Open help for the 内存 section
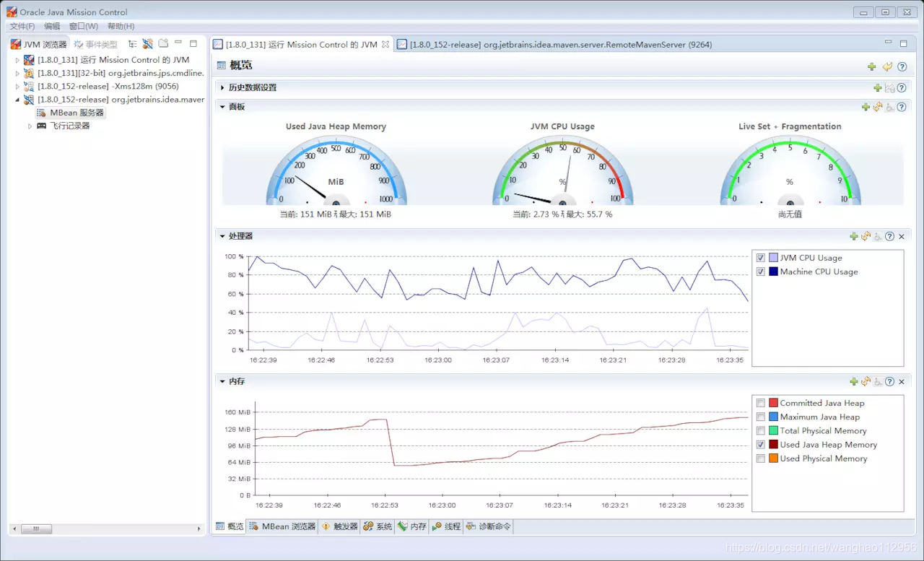The height and width of the screenshot is (561, 924). click(889, 381)
